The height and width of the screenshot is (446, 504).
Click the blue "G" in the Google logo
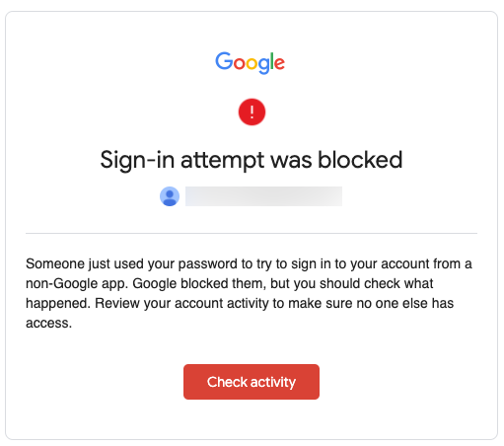(224, 61)
